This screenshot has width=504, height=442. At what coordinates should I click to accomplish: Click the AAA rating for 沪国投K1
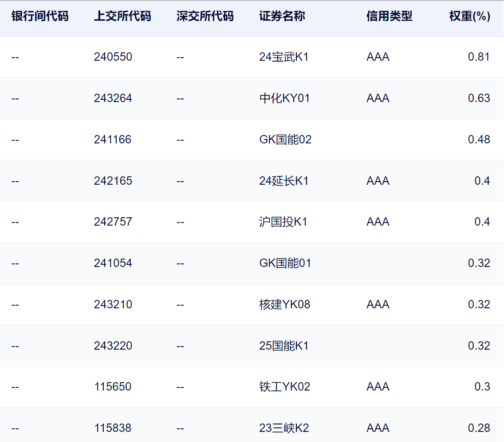378,222
